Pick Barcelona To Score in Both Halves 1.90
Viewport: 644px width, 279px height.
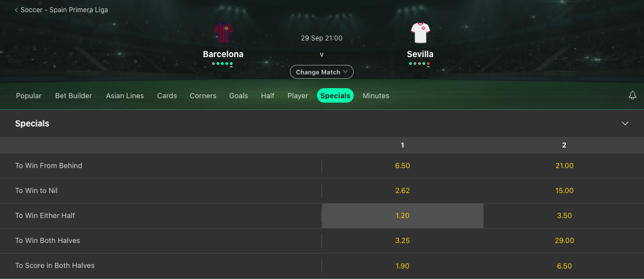pos(402,266)
